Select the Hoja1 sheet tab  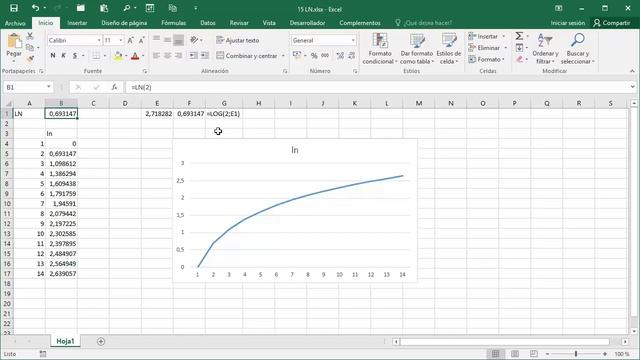point(65,341)
